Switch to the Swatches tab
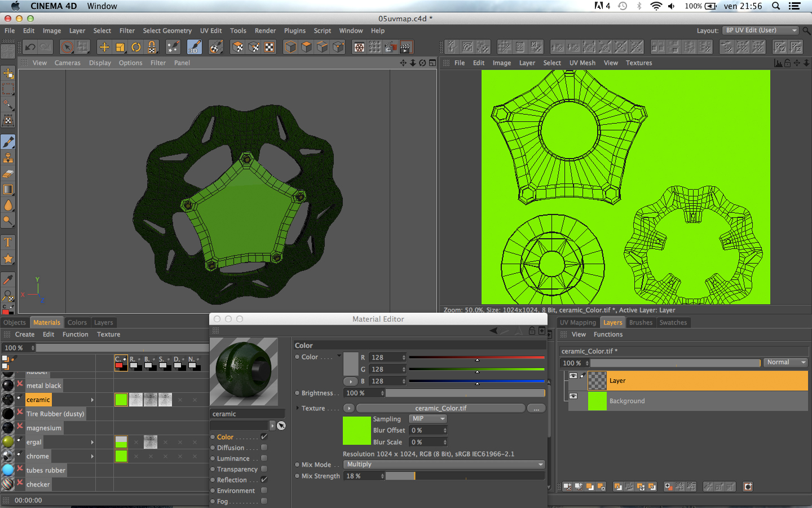 pos(673,323)
